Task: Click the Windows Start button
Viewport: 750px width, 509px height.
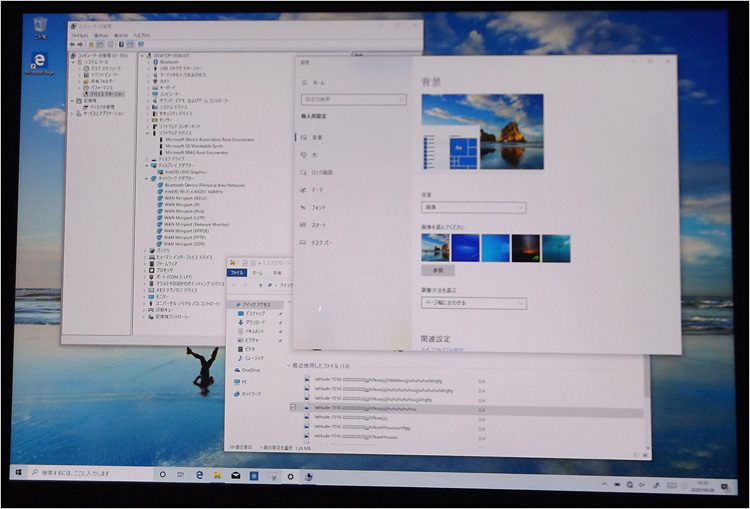Action: coord(18,471)
